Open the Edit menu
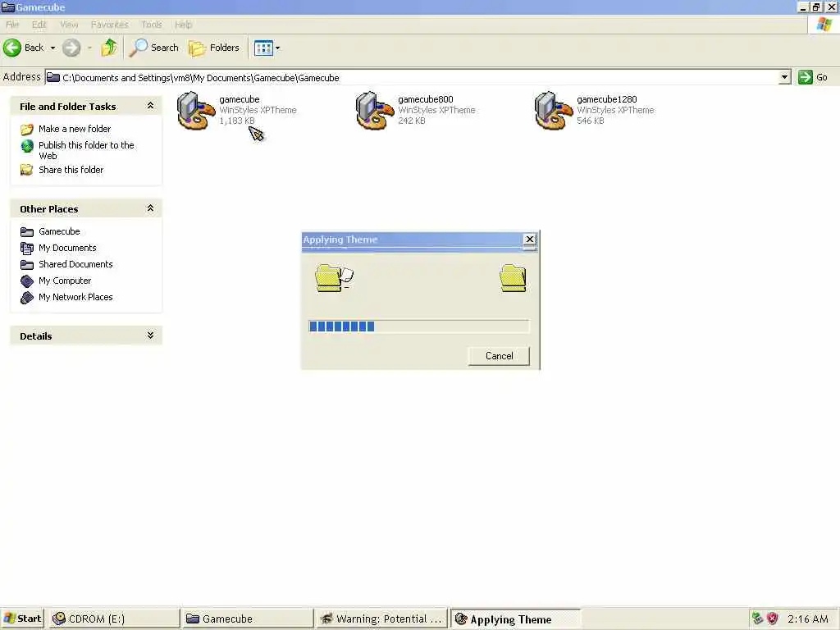Viewport: 840px width, 630px height. point(39,25)
